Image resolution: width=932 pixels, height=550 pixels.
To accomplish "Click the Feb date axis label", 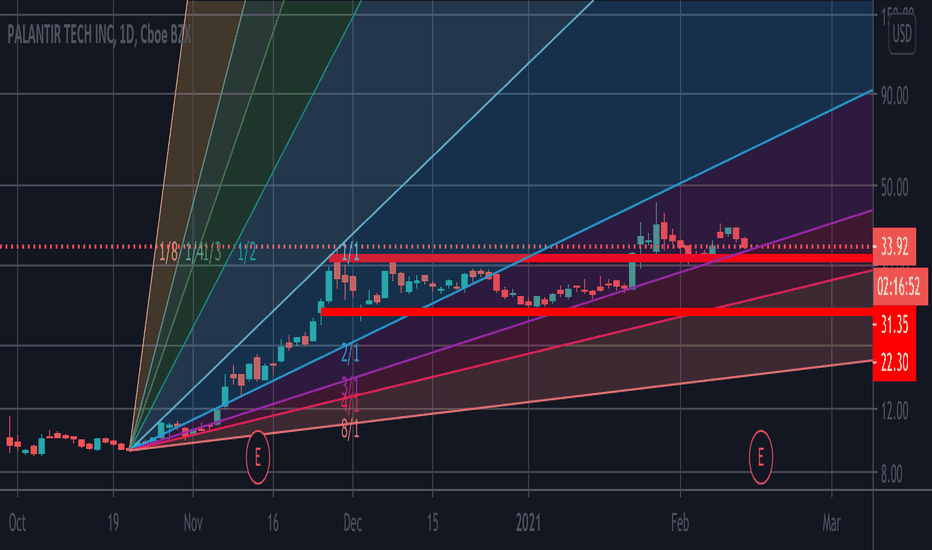I will 680,523.
